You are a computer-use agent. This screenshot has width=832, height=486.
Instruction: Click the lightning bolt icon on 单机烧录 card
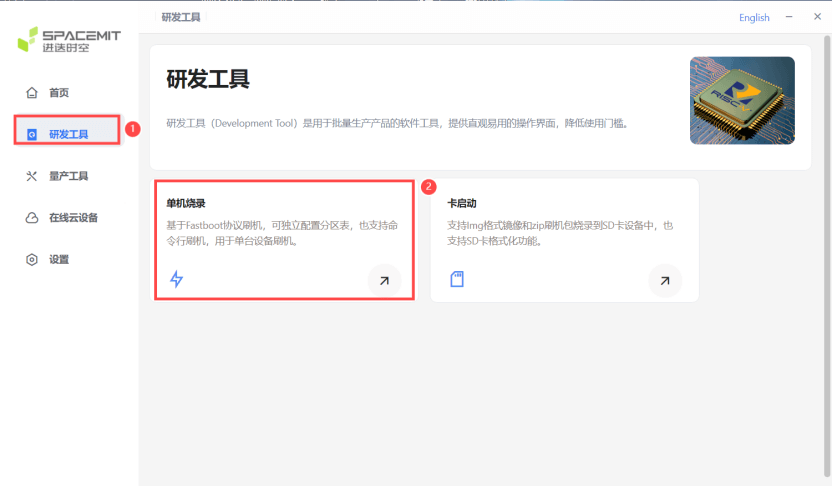tap(177, 279)
